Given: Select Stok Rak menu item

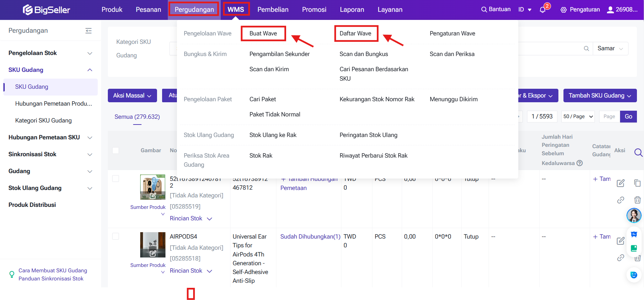Looking at the screenshot, I should pos(261,156).
